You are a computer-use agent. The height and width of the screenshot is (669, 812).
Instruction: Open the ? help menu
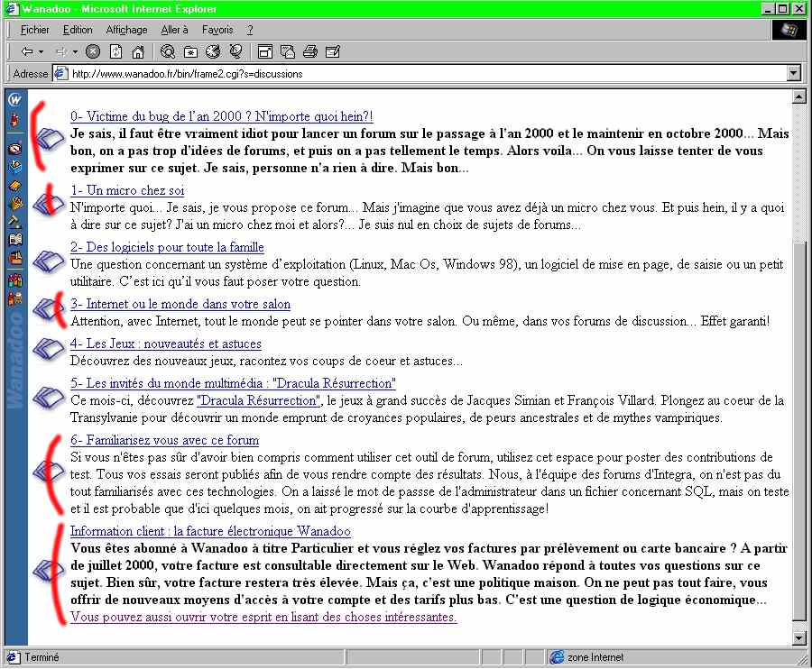[x=250, y=30]
